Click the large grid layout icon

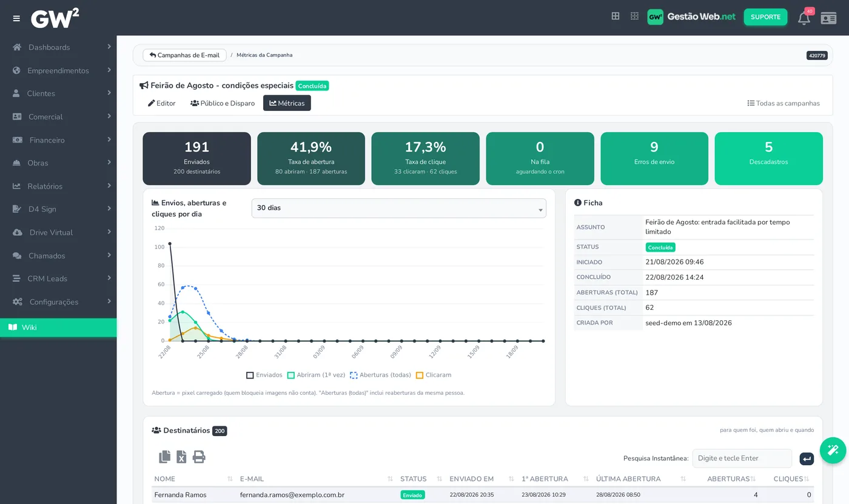pos(616,16)
